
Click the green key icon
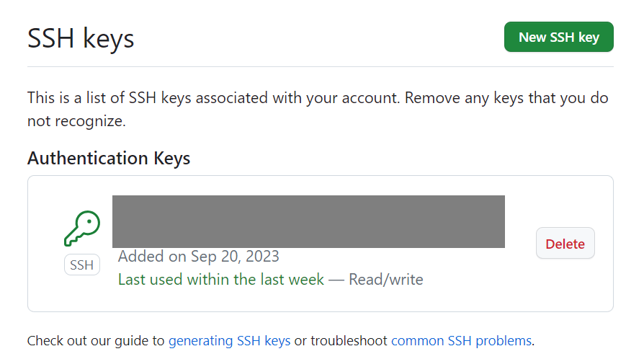[x=82, y=229]
